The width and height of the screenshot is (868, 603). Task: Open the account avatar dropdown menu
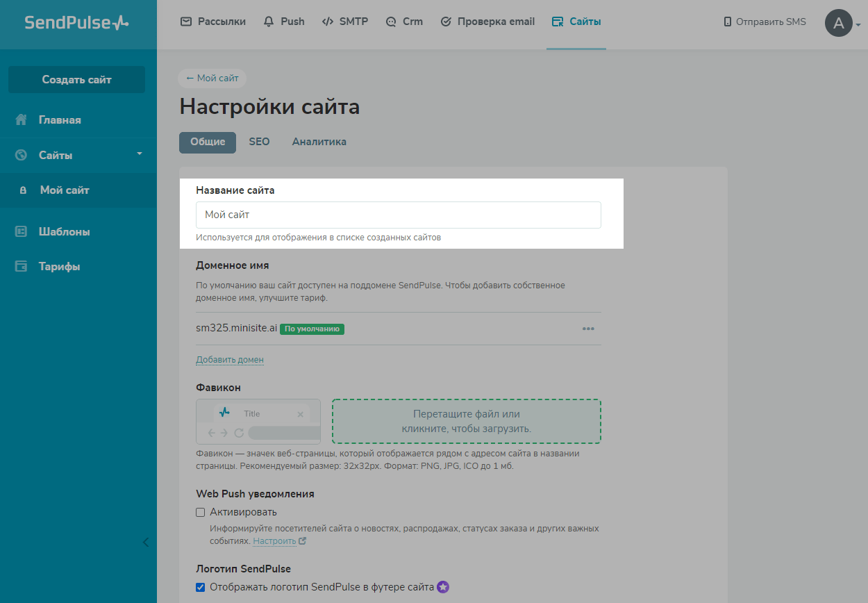click(839, 23)
